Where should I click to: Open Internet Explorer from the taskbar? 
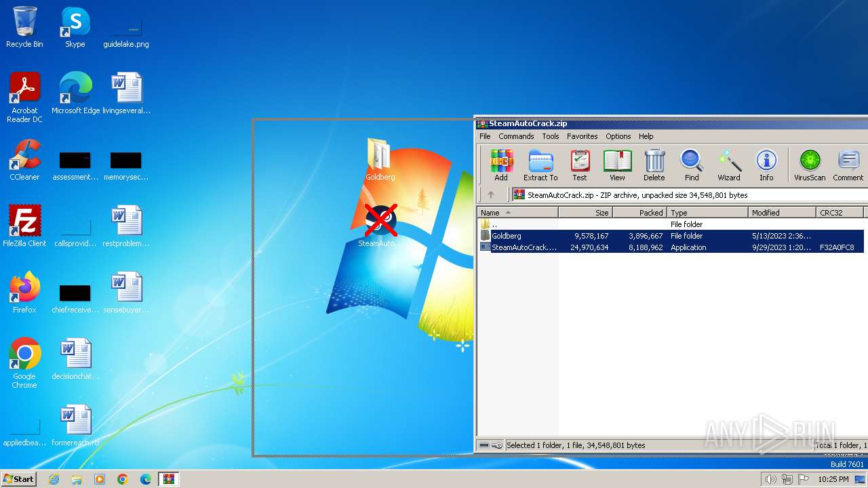[x=54, y=479]
